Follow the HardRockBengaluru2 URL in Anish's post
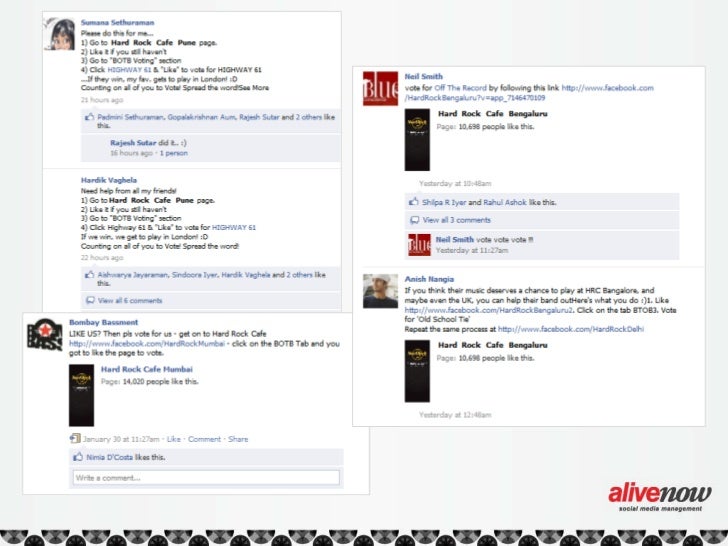 (x=489, y=310)
